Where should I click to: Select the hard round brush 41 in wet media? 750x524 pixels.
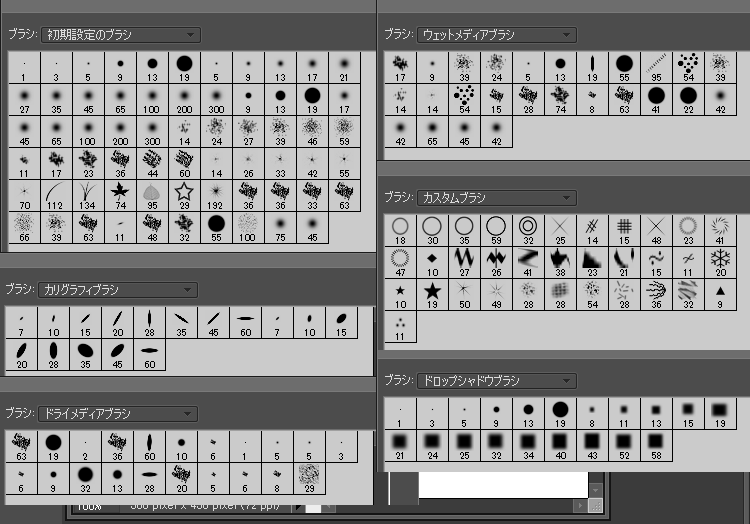click(x=656, y=100)
